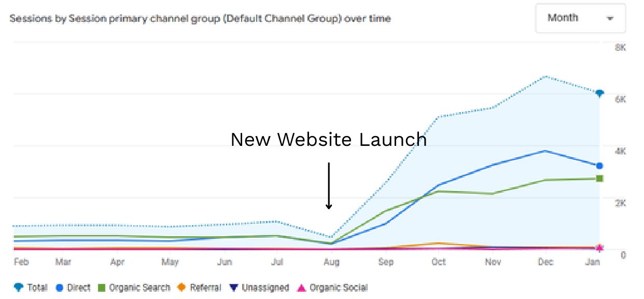Click the Feb label on the x-axis
The width and height of the screenshot is (644, 299).
(21, 262)
